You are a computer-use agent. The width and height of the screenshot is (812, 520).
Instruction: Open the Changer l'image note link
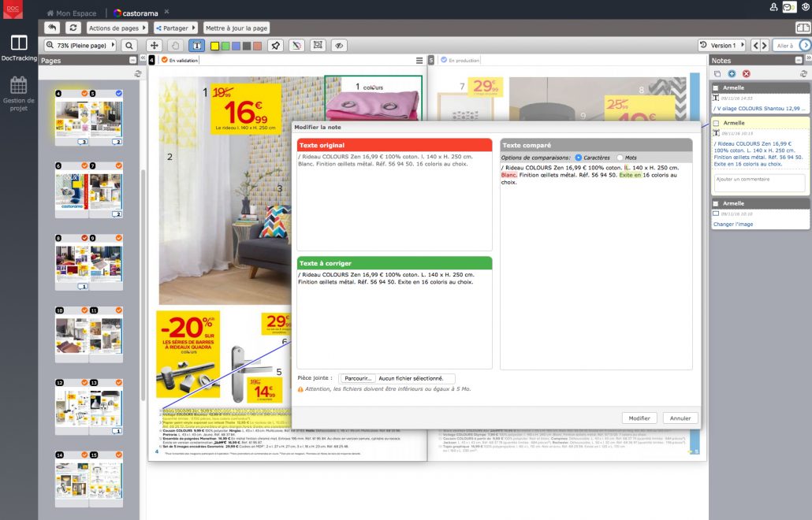[x=732, y=224]
